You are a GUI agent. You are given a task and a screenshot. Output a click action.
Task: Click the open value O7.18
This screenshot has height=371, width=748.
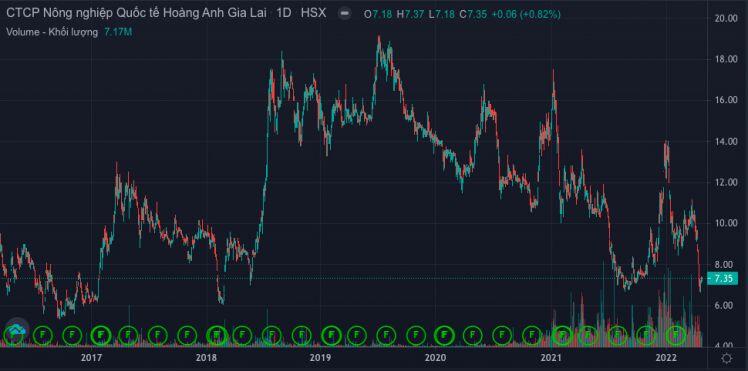point(378,14)
